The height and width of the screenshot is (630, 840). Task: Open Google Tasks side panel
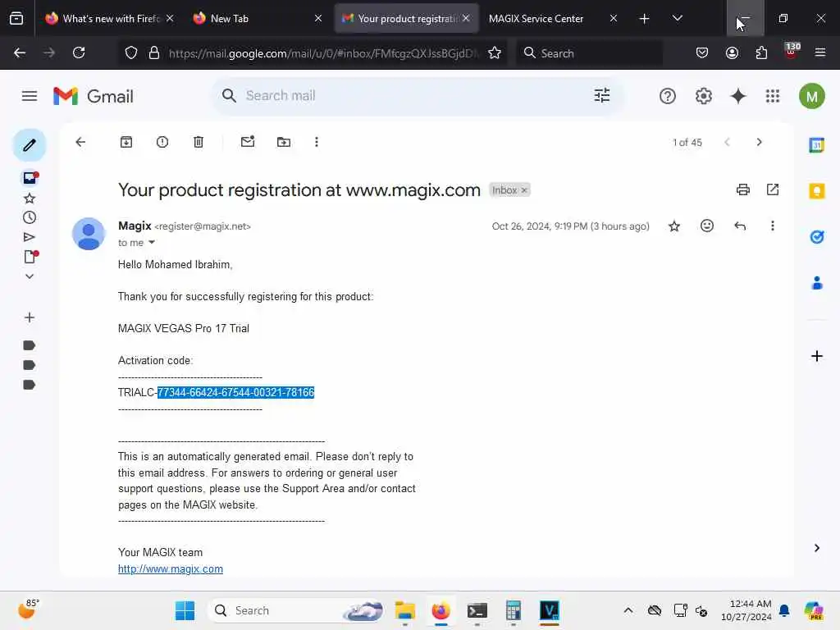[x=816, y=237]
